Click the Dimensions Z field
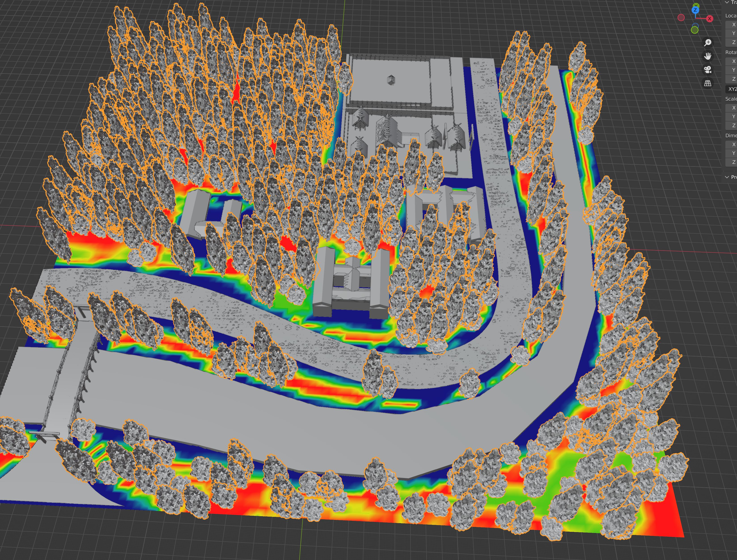Image resolution: width=737 pixels, height=560 pixels. [731, 162]
